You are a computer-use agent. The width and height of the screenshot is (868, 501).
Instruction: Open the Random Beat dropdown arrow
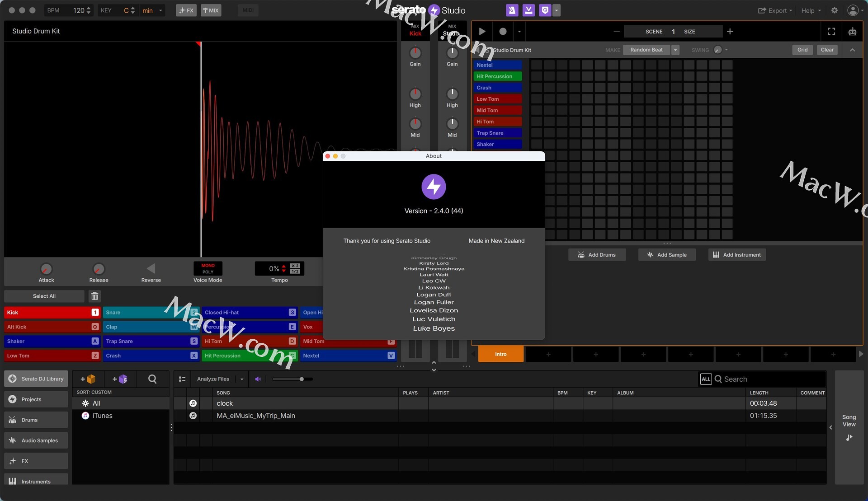(675, 50)
